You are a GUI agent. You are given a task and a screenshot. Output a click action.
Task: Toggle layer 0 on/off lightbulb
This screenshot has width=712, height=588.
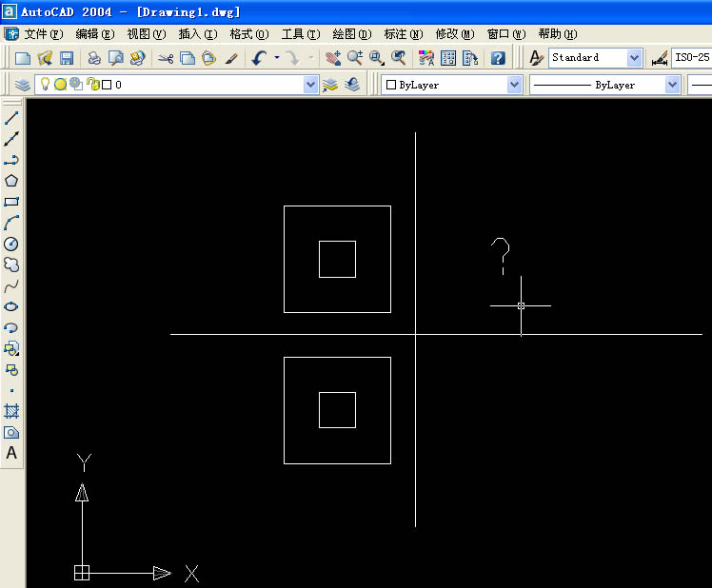(x=45, y=84)
